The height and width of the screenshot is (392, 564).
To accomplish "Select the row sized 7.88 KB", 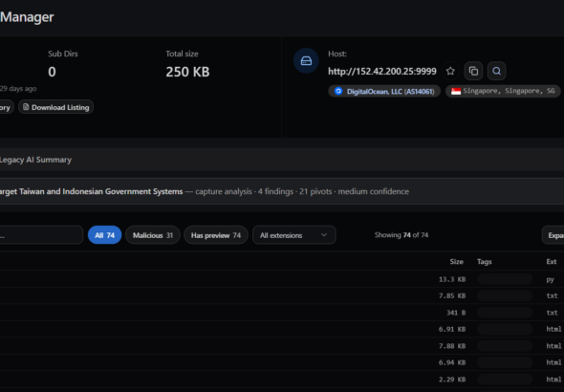I will [282, 346].
